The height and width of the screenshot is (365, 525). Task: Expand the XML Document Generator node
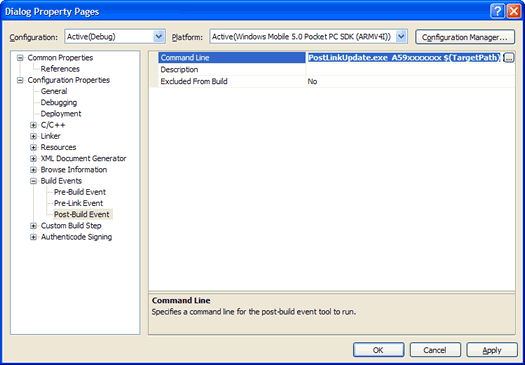point(33,159)
